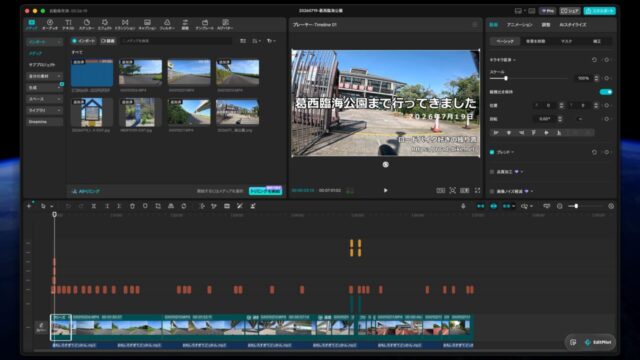Select Dreamina in the sidebar
This screenshot has height=360, width=640.
click(44, 122)
